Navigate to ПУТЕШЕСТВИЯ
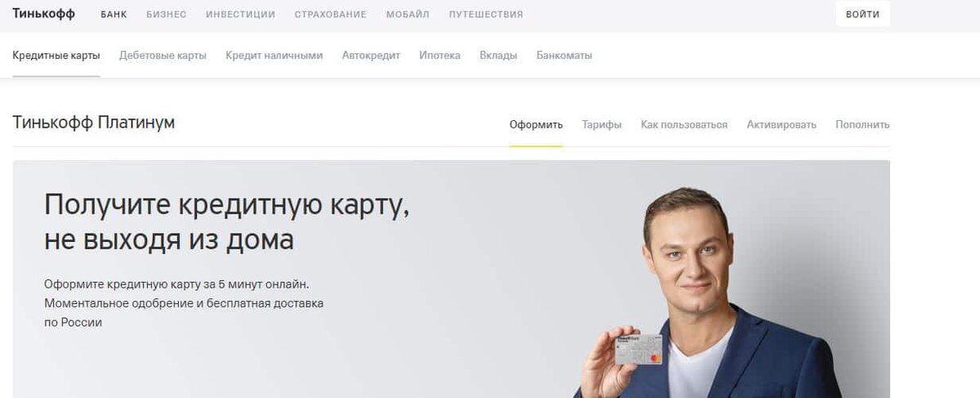This screenshot has width=980, height=398. point(486,15)
